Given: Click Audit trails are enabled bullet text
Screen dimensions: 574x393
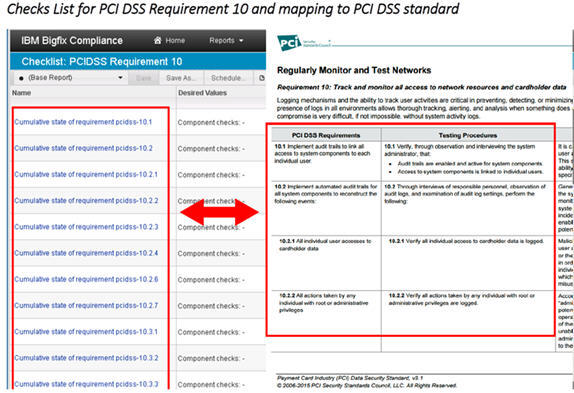Looking at the screenshot, I should [x=470, y=164].
